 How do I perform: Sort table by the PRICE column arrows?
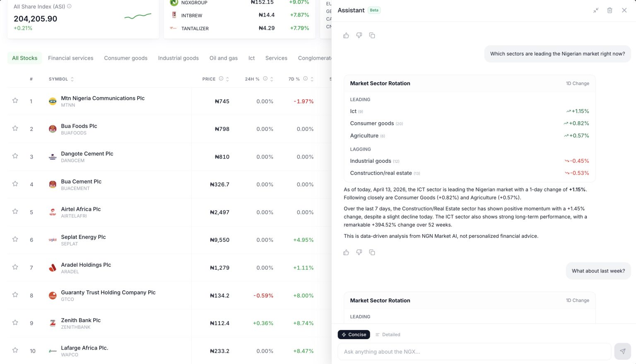tap(227, 79)
